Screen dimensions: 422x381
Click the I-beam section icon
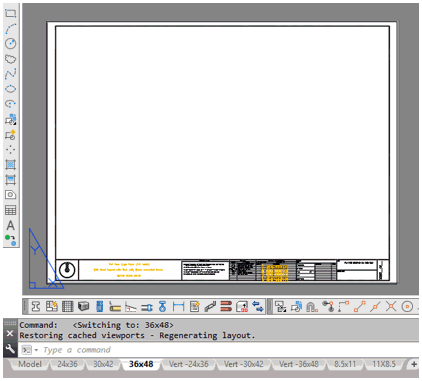[x=35, y=306]
